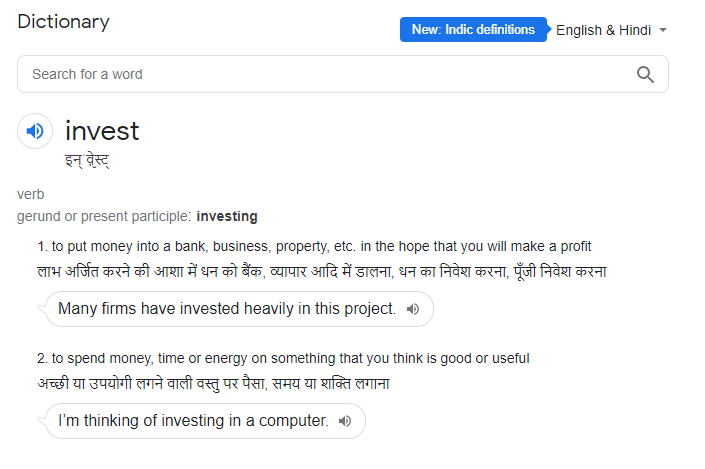Click the 'New: Indic definitions' badge
The image size is (705, 469).
(473, 30)
